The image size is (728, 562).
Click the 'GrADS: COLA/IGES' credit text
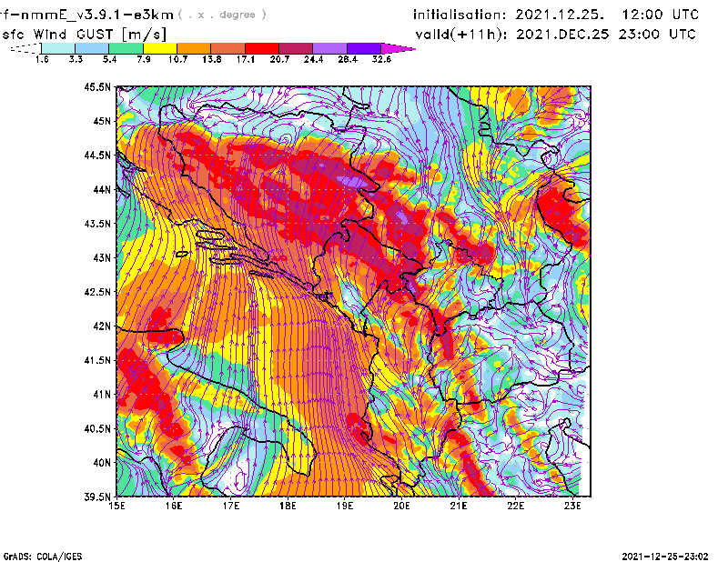tap(43, 557)
